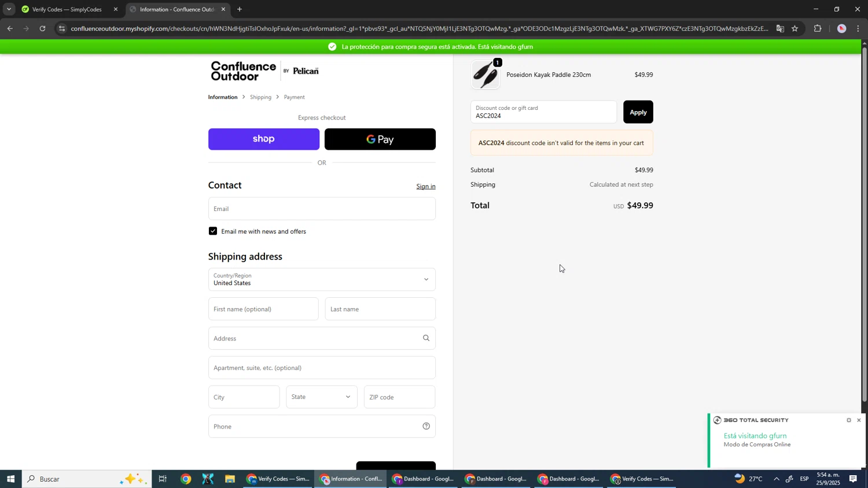Open the Sign in link
This screenshot has width=868, height=488.
(426, 186)
